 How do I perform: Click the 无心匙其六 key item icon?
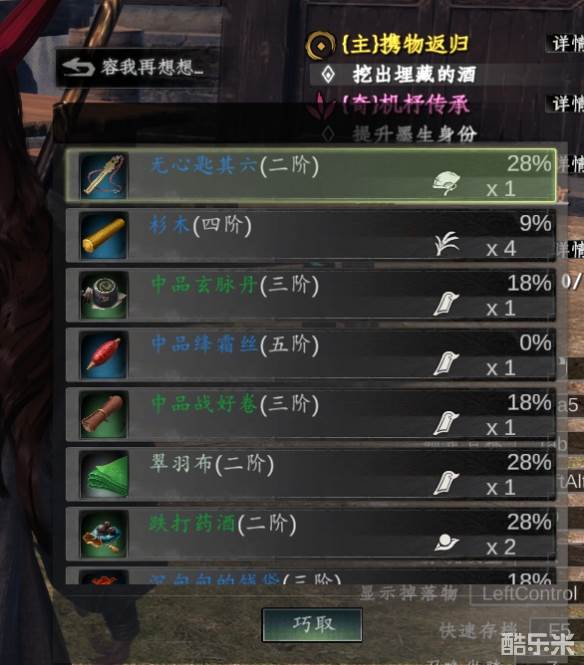103,176
